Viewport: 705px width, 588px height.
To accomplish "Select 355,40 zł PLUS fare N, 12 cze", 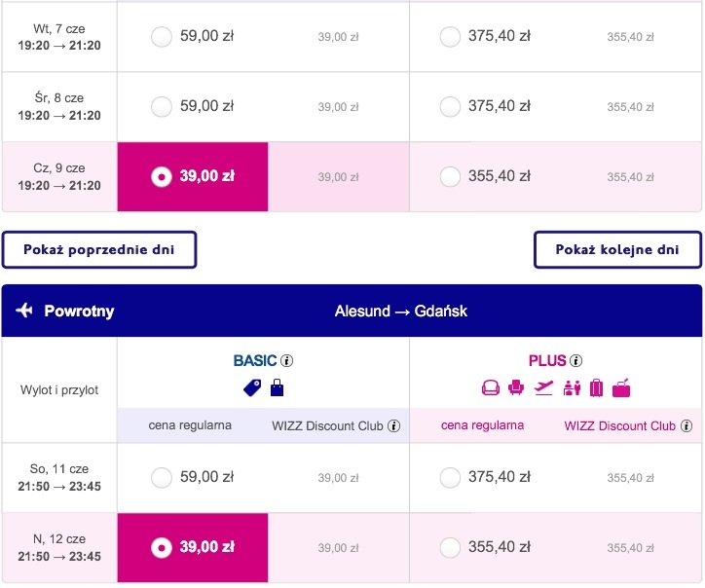I will click(x=450, y=547).
